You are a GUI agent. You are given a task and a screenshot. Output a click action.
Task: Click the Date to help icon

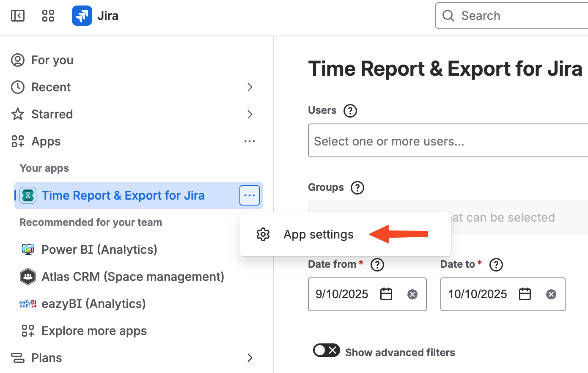[x=496, y=265]
